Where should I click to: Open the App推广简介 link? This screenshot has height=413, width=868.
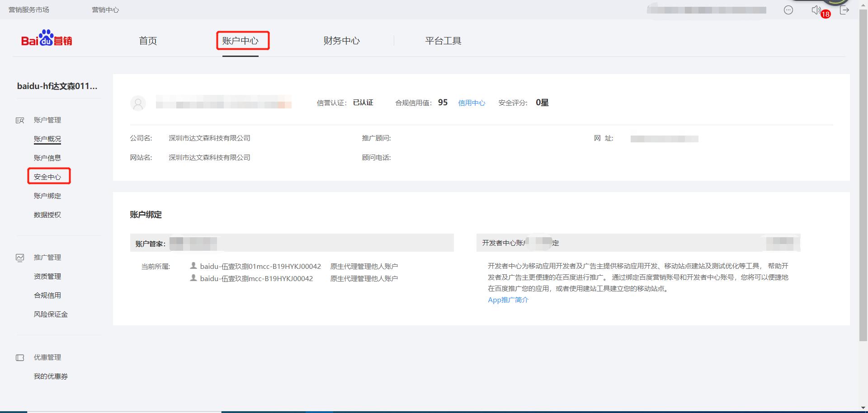[x=508, y=300]
